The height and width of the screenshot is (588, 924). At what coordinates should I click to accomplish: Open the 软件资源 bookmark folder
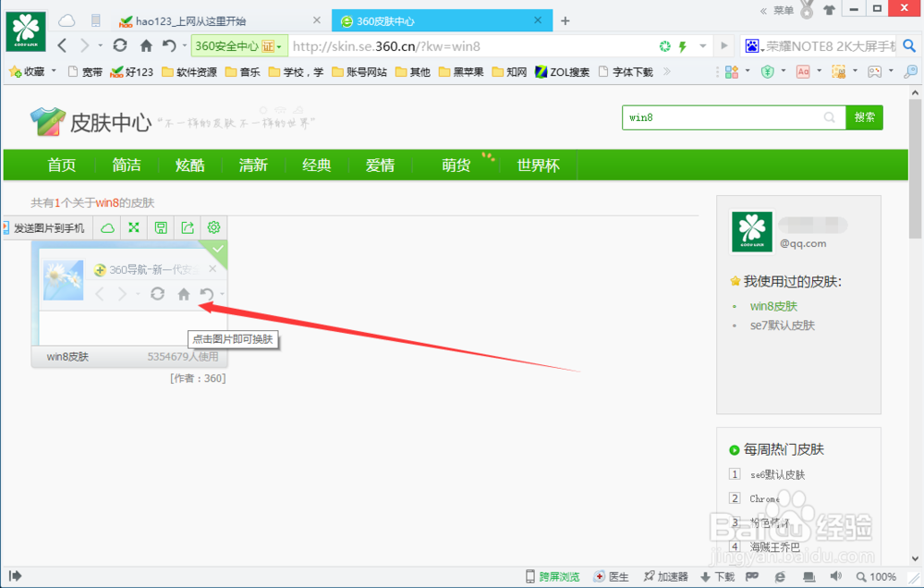(189, 72)
